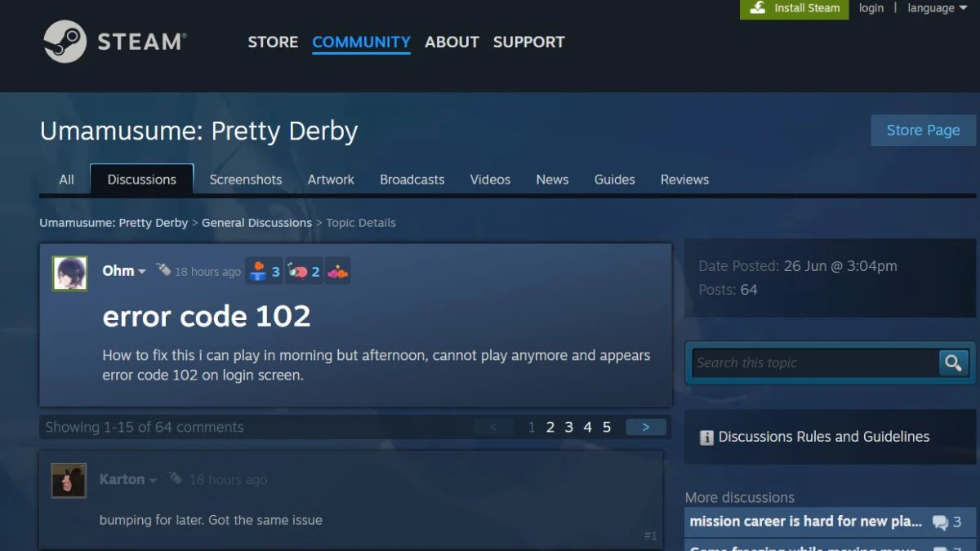This screenshot has height=551, width=980.
Task: Click the #1 comment permalink
Action: [650, 535]
